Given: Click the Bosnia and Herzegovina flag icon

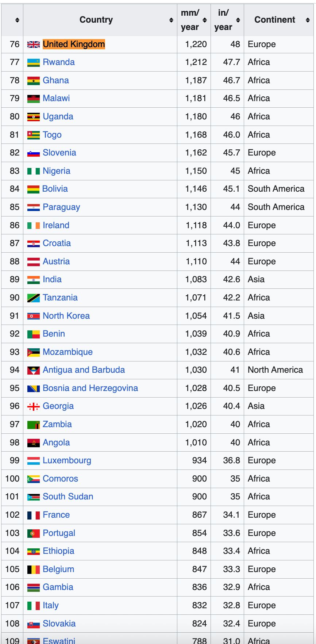Looking at the screenshot, I should click(x=33, y=388).
